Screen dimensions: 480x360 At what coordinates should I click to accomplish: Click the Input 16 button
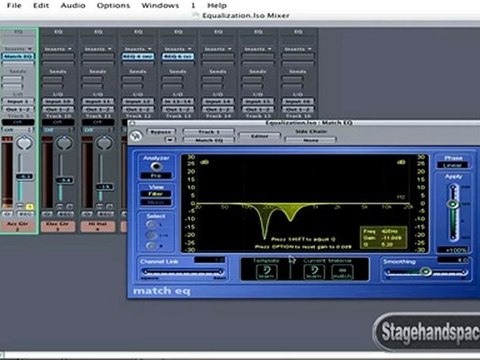(x=298, y=101)
